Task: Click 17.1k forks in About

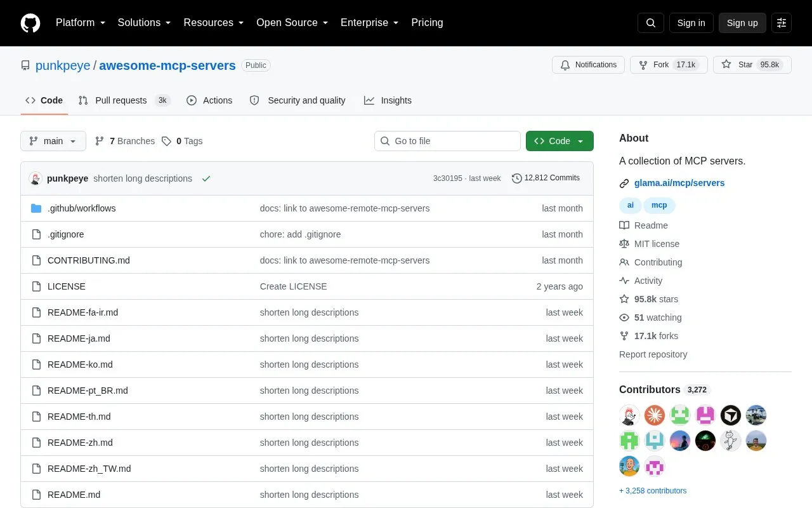Action: click(x=648, y=336)
